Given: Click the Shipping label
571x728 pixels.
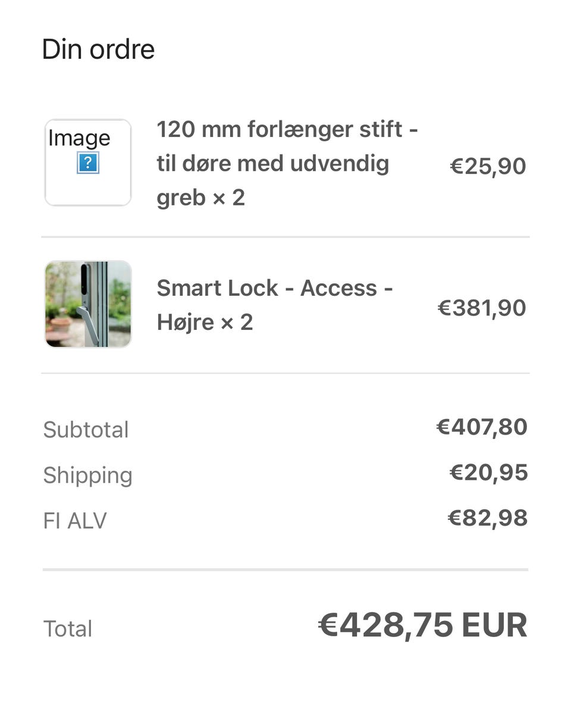Looking at the screenshot, I should point(87,475).
